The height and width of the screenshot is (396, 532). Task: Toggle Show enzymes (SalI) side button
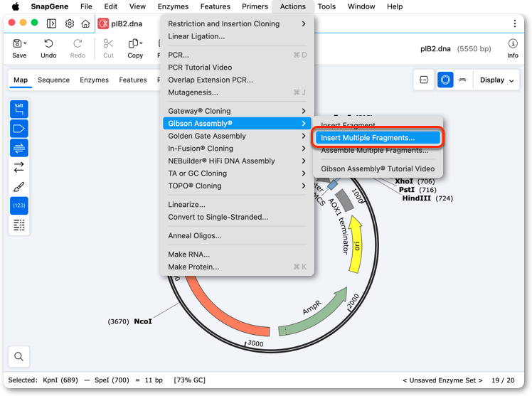(x=19, y=109)
